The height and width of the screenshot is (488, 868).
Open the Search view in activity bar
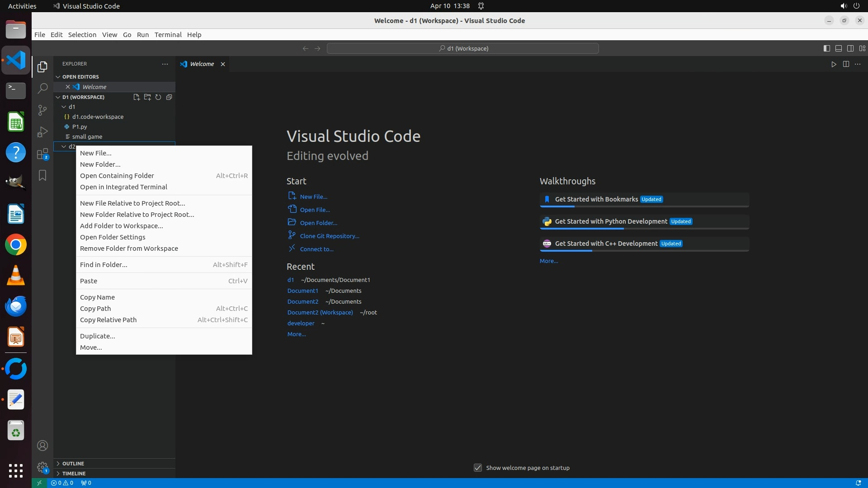[x=42, y=88]
